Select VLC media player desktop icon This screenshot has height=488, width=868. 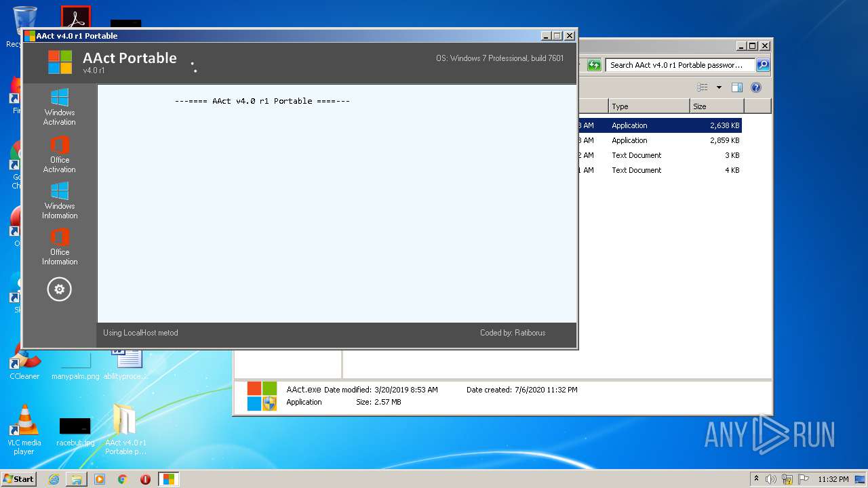(24, 430)
